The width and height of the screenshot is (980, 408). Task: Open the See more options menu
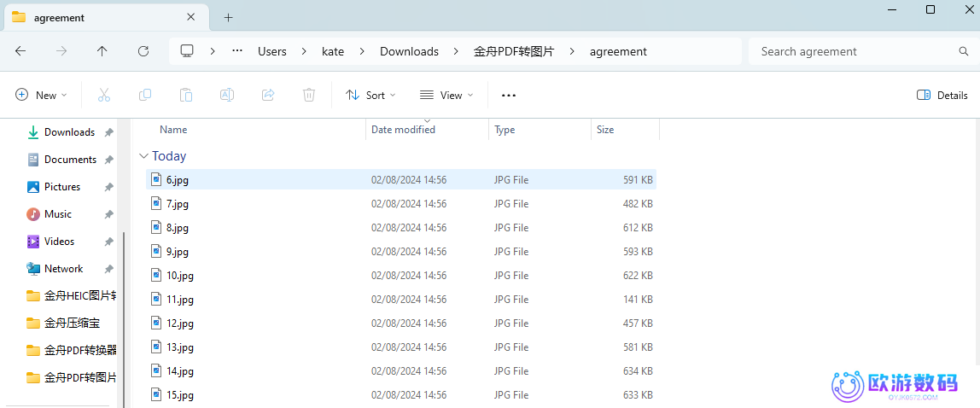(509, 96)
